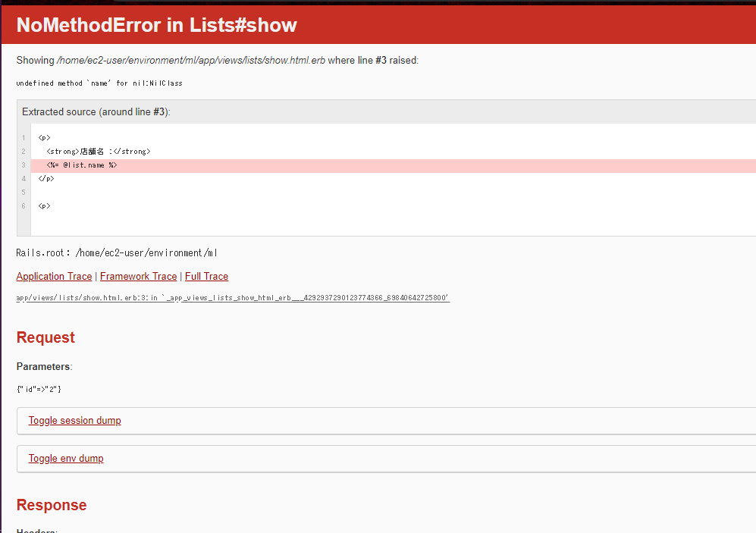Viewport: 756px width, 533px height.
Task: Select the Parameters id value text
Action: pos(38,389)
